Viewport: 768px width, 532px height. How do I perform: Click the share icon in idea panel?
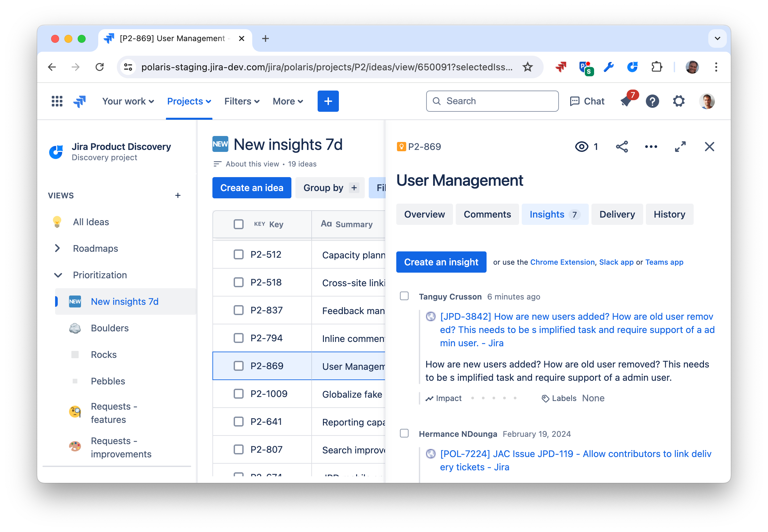tap(622, 147)
